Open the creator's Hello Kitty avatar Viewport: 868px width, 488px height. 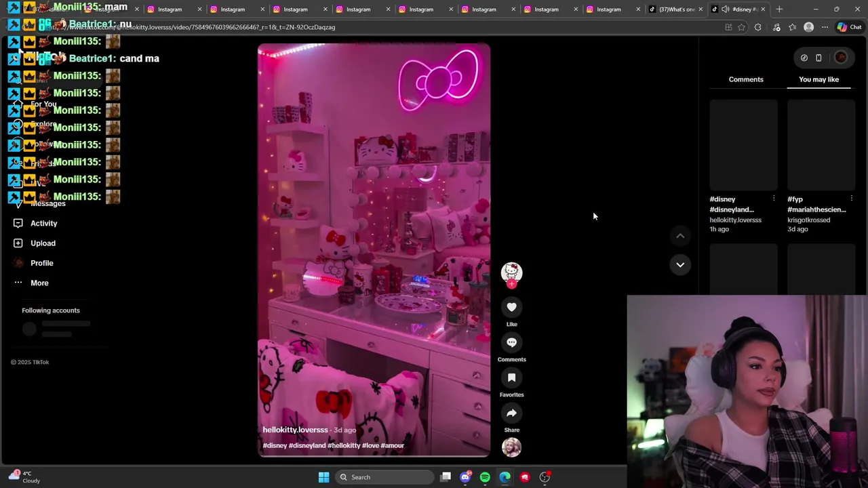click(511, 272)
